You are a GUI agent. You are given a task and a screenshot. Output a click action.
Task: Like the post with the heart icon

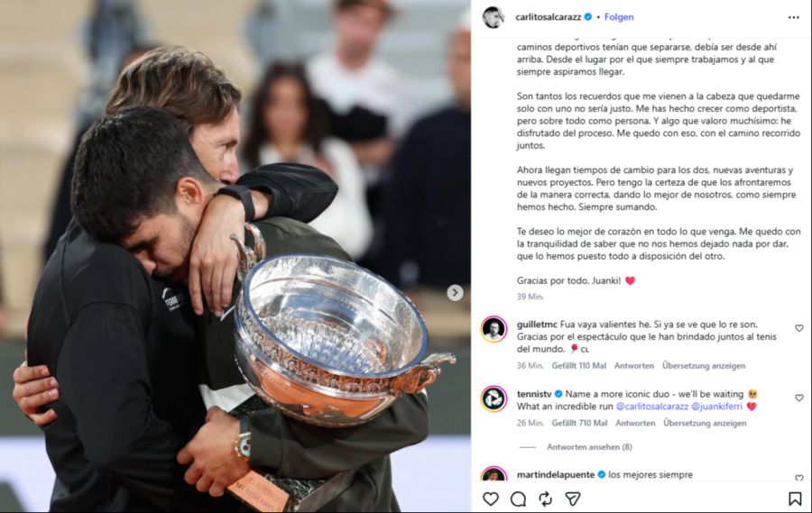tap(491, 499)
